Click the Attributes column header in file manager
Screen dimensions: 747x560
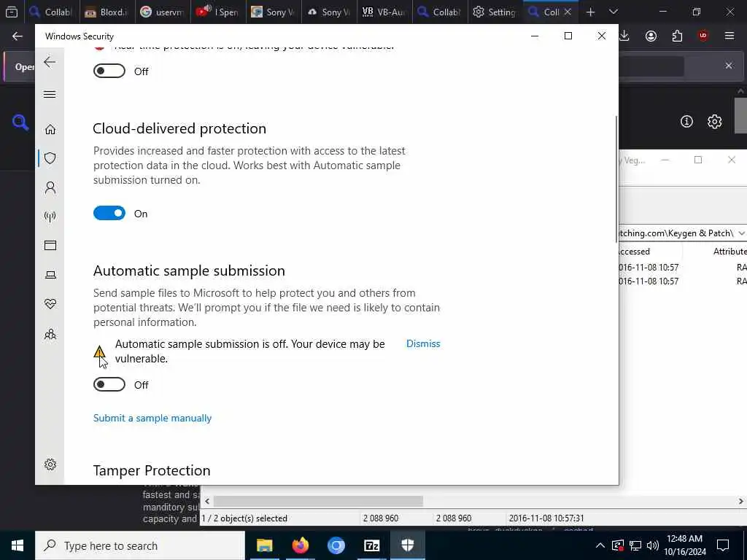[x=729, y=252]
